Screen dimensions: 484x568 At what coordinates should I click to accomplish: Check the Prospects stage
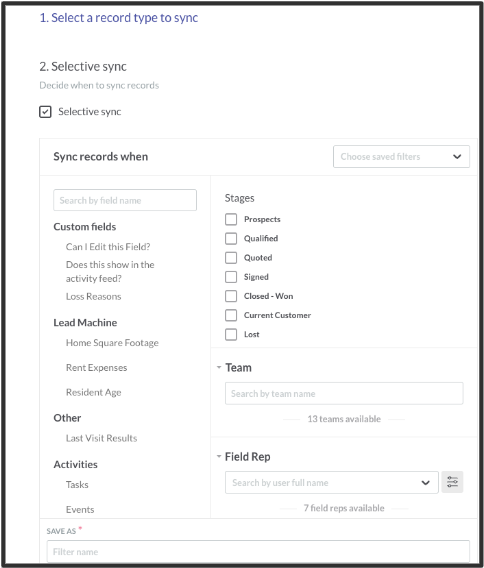(231, 219)
